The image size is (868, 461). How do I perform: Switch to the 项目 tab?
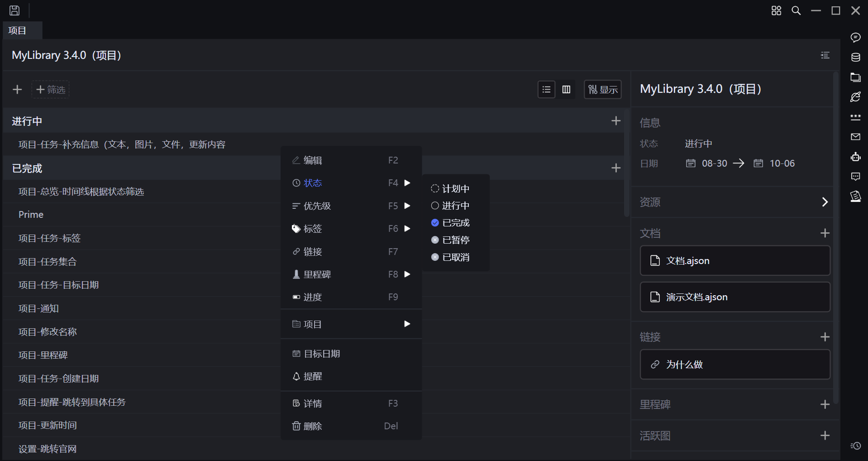pos(23,30)
